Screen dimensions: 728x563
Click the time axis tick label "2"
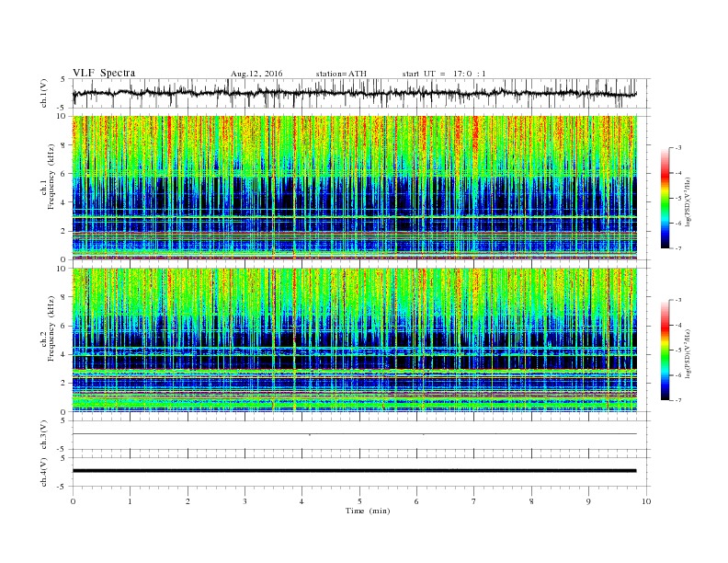pyautogui.click(x=188, y=501)
